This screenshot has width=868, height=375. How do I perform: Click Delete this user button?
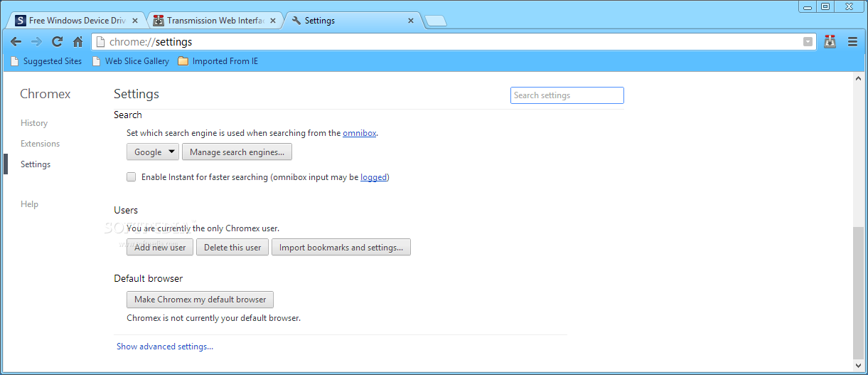(232, 247)
